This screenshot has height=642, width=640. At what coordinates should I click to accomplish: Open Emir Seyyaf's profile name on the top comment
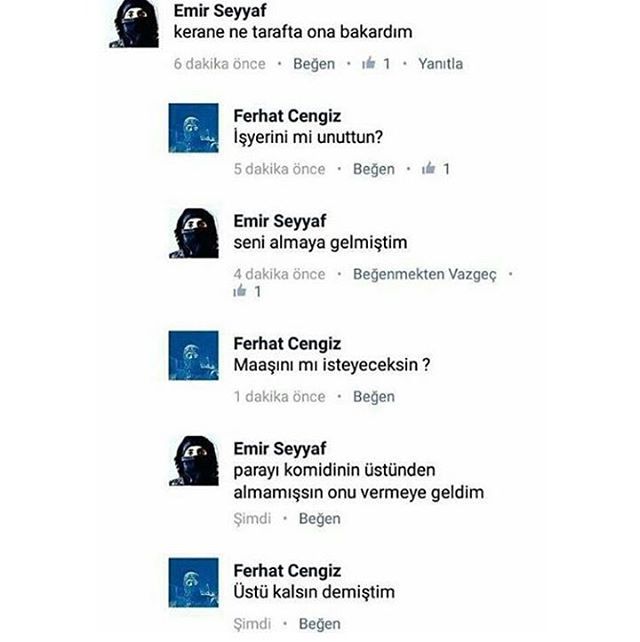coord(220,11)
